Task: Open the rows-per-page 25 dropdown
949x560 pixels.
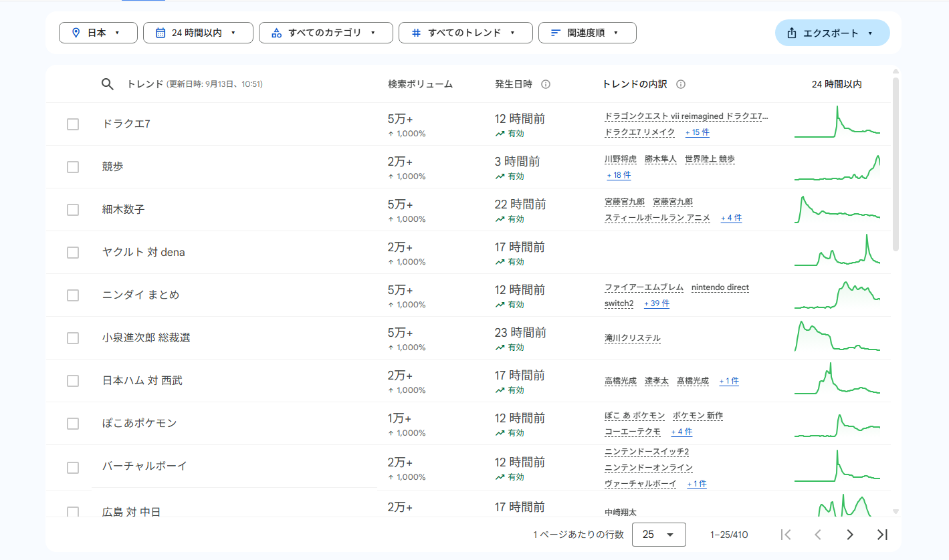Action: [x=659, y=535]
